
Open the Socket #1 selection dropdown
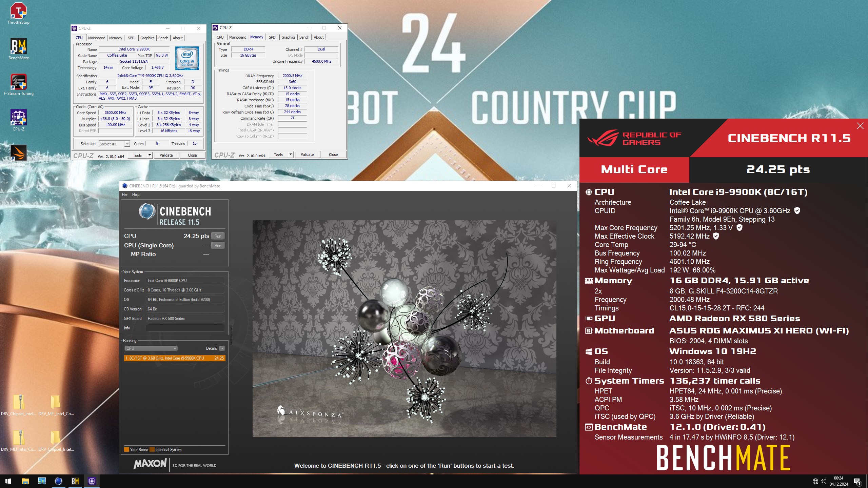click(x=114, y=144)
